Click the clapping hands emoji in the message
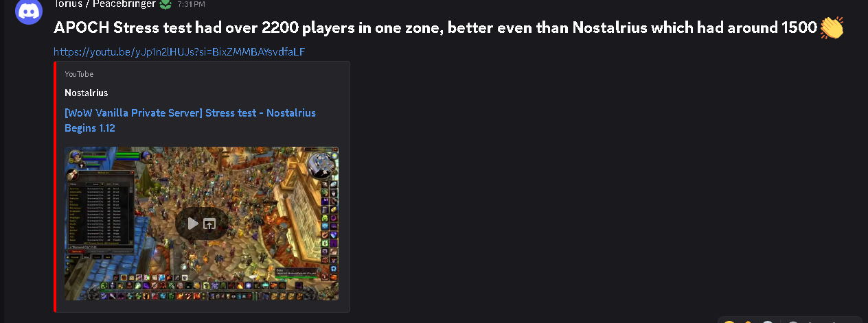 click(x=832, y=27)
